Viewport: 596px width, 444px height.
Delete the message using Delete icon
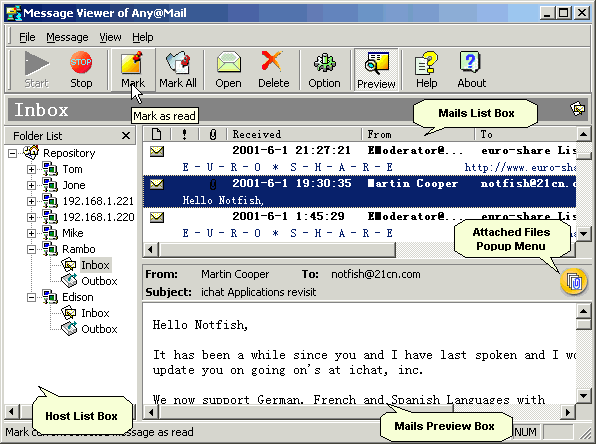tap(273, 70)
